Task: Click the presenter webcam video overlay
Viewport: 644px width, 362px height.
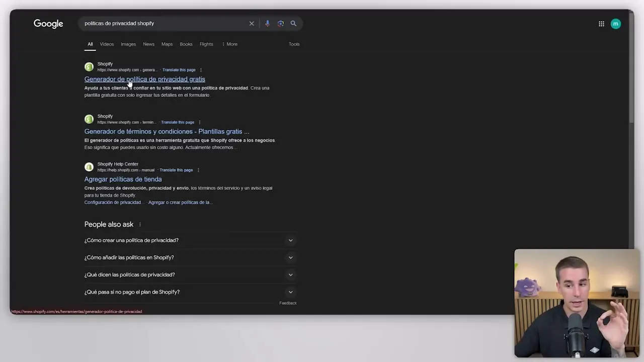Action: (x=577, y=303)
